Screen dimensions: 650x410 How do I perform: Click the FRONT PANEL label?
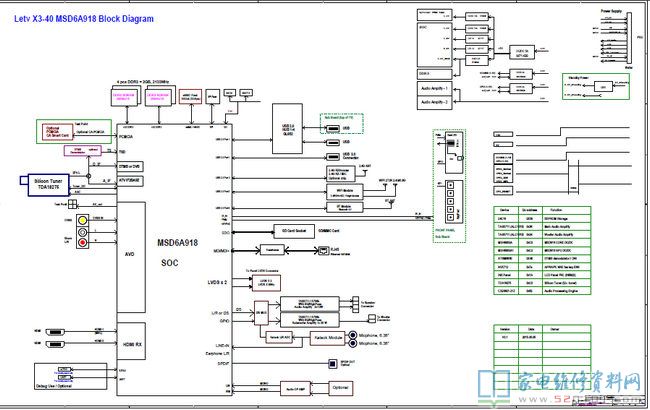[445, 230]
